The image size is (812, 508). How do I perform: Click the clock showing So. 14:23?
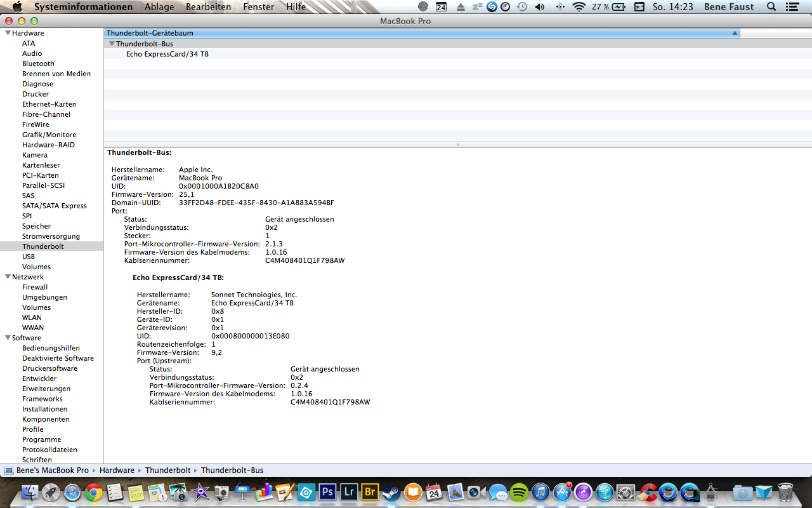click(672, 7)
